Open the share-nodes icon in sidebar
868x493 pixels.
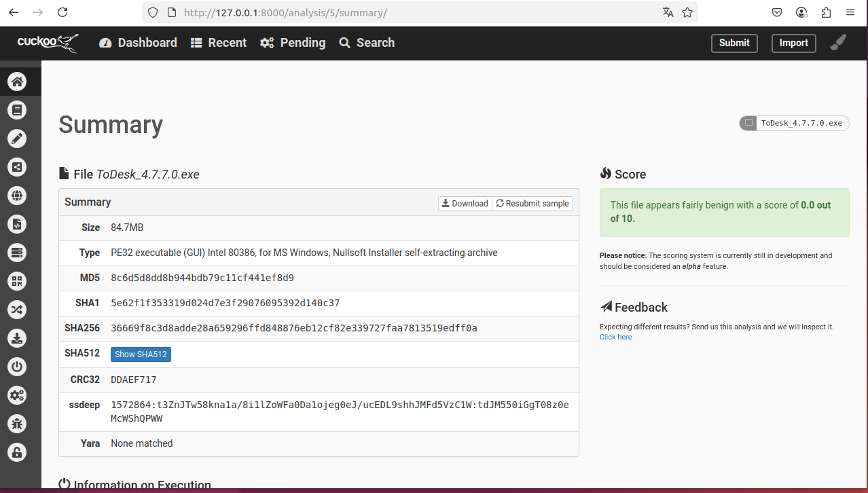click(17, 167)
